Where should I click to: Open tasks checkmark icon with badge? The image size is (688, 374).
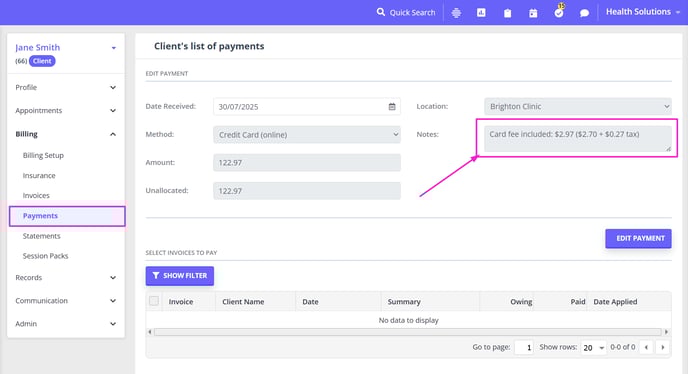(559, 12)
